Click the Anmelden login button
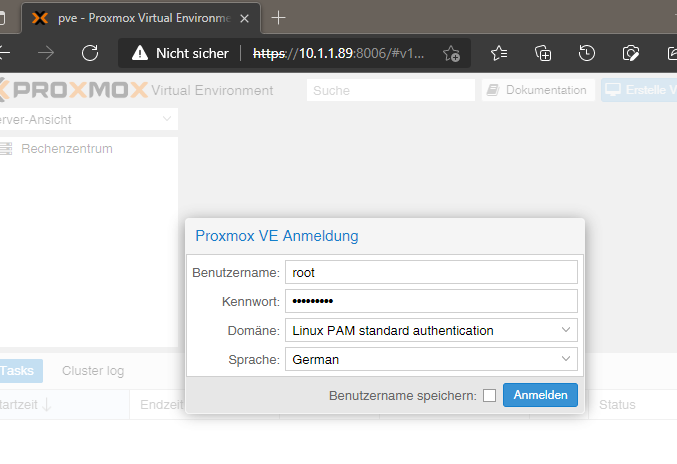 (540, 395)
